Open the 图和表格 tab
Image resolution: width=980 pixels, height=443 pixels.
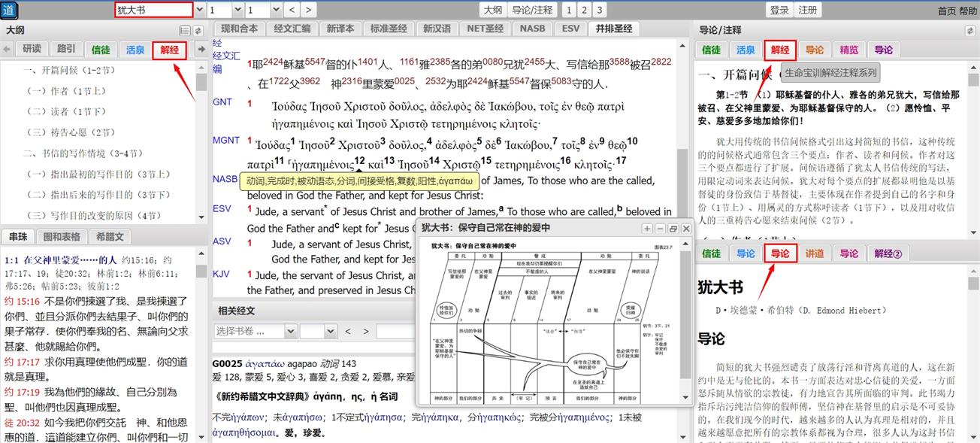coord(62,236)
